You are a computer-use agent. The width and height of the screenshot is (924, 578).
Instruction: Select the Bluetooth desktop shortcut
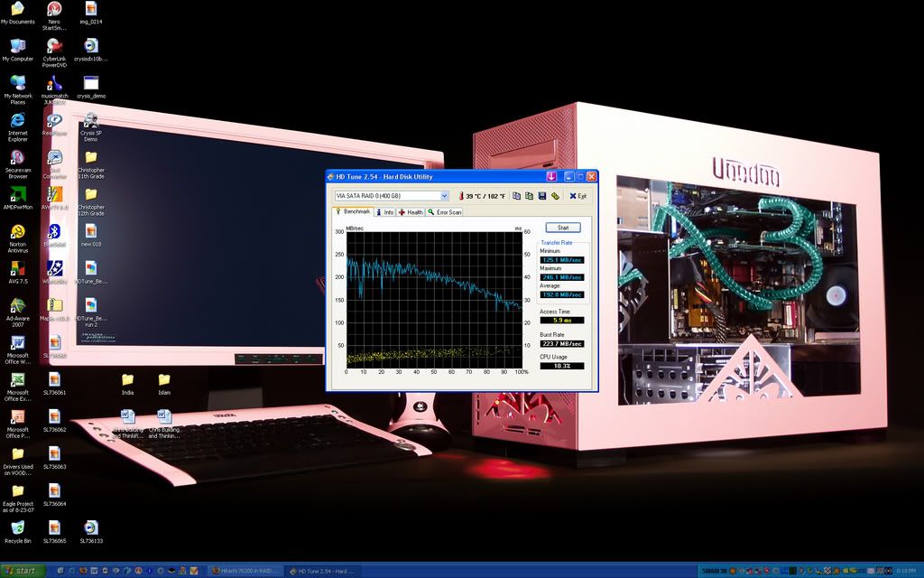[54, 236]
